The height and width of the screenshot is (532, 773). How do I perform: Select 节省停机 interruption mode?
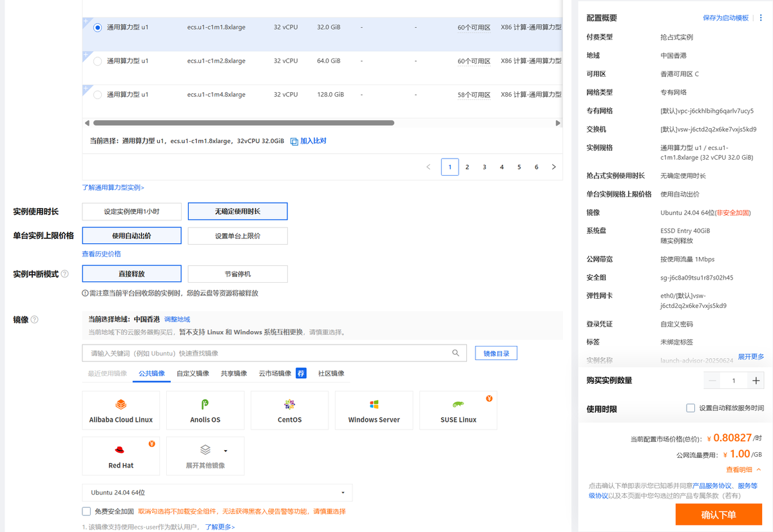point(238,274)
